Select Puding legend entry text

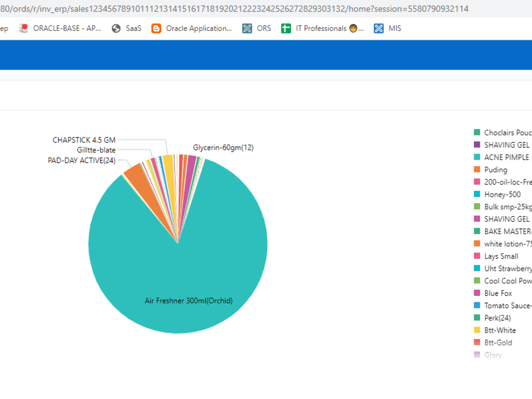(496, 170)
